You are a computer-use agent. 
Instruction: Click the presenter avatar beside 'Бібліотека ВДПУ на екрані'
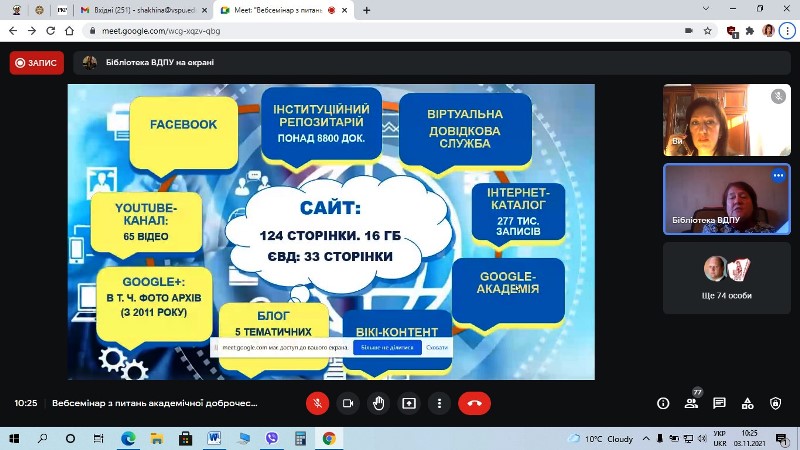[x=90, y=63]
